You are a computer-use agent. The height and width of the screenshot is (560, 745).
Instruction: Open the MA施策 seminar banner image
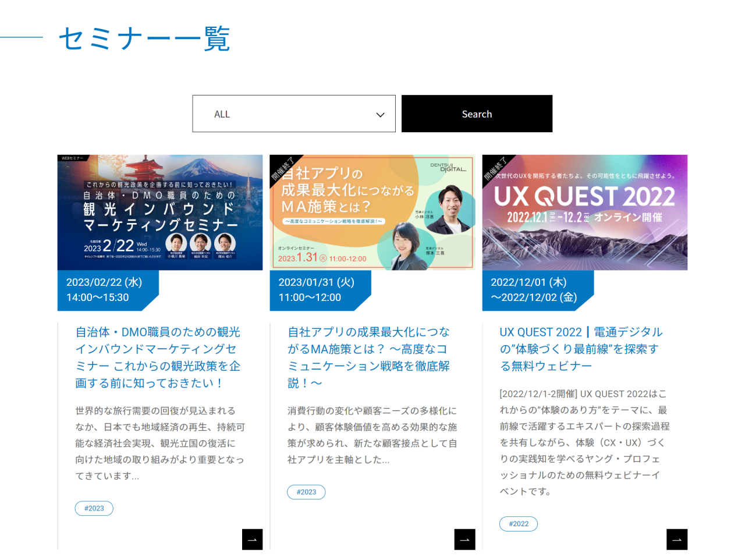point(372,212)
